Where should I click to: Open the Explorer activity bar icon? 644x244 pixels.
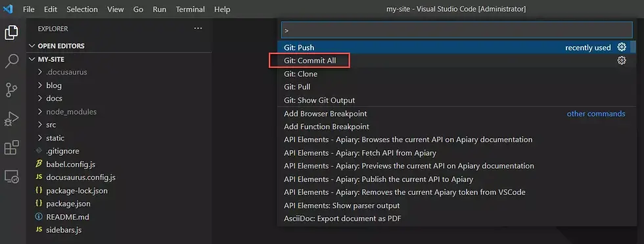click(12, 32)
